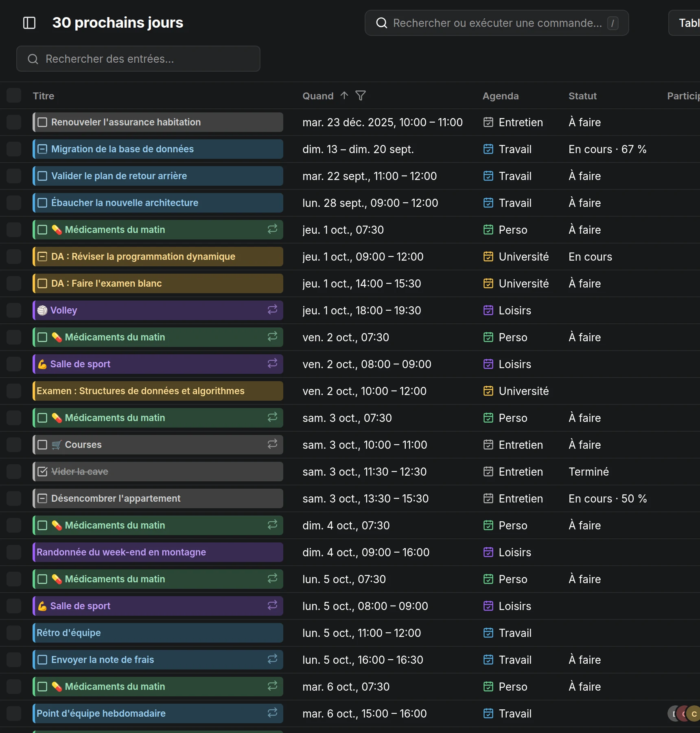
Task: Click the 30 prochains jours title
Action: point(118,22)
